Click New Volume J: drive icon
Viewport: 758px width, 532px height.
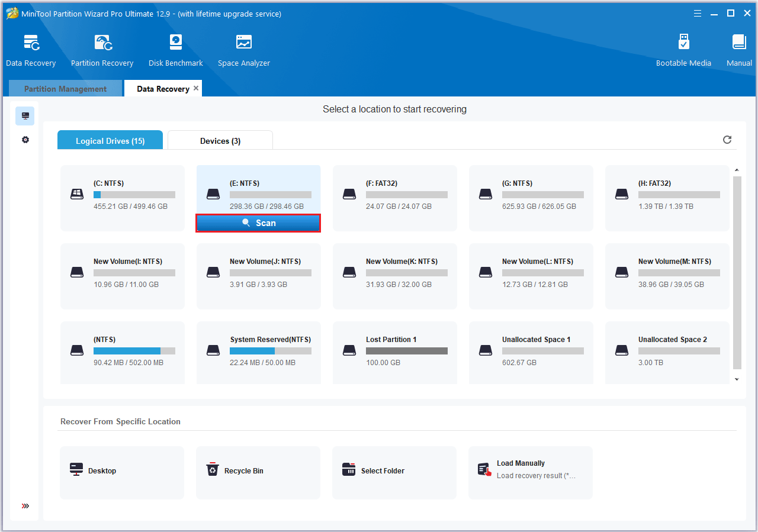[213, 272]
